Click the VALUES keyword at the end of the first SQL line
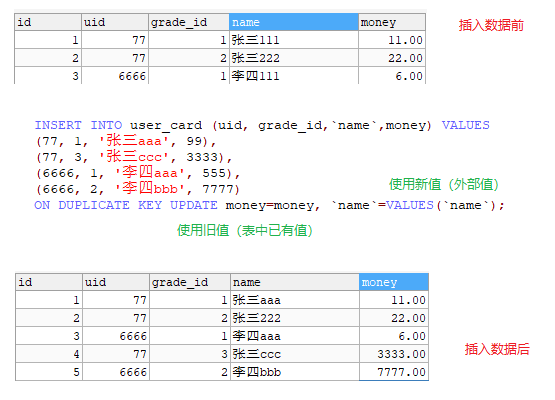Viewport: 555px width, 400px height. coord(465,125)
